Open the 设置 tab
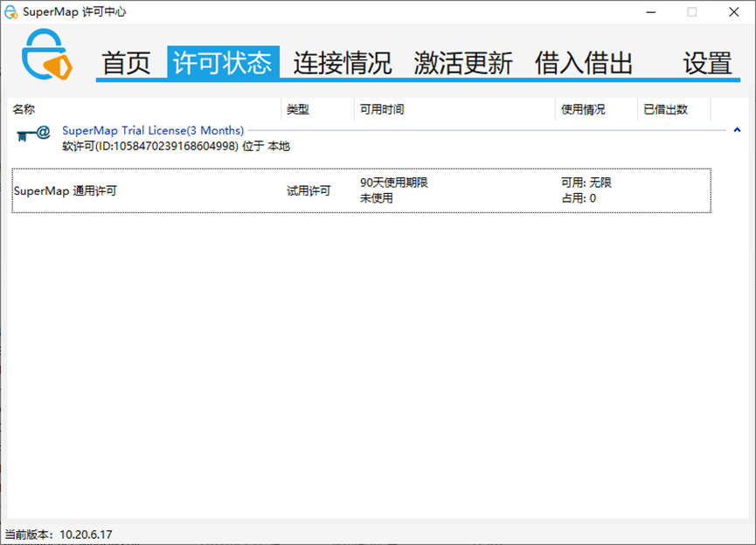This screenshot has width=756, height=545. (708, 63)
